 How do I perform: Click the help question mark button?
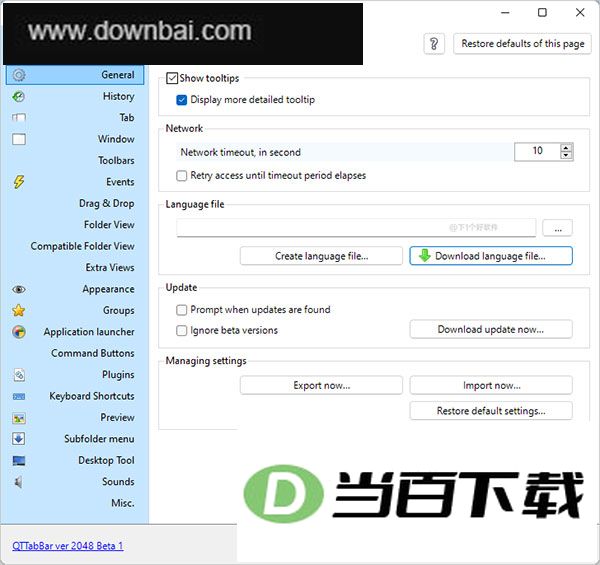(434, 44)
